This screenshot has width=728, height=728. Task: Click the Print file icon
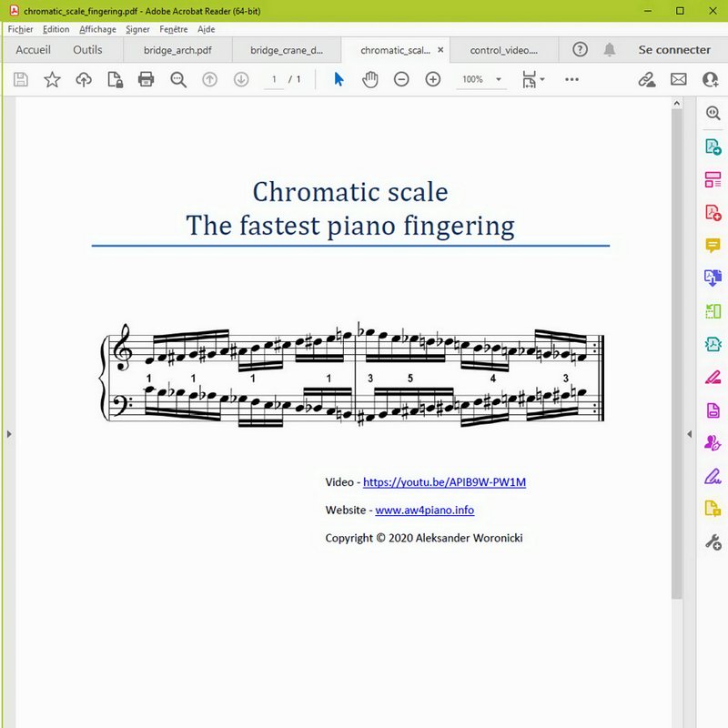146,80
